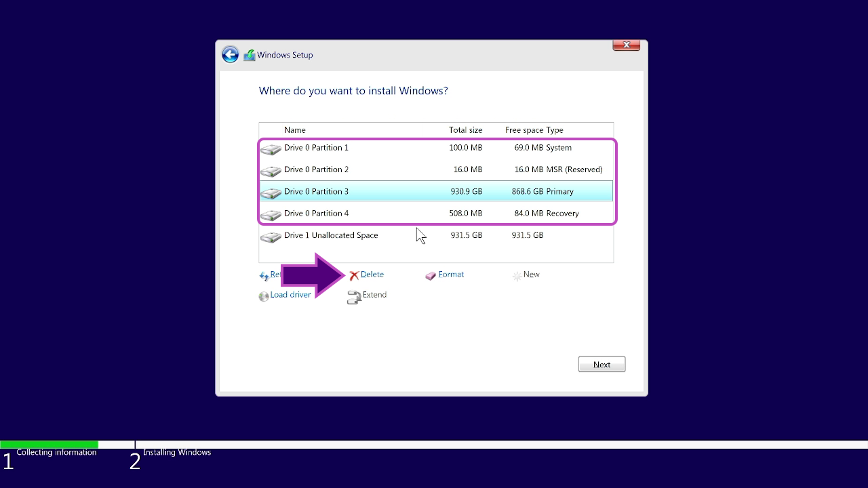Click the drive icon beside Drive 0 Partition 1

[x=271, y=149]
